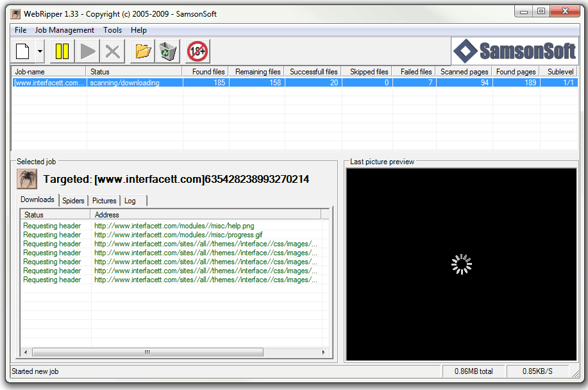Open the Job Management menu
Image resolution: width=588 pixels, height=390 pixels.
65,30
